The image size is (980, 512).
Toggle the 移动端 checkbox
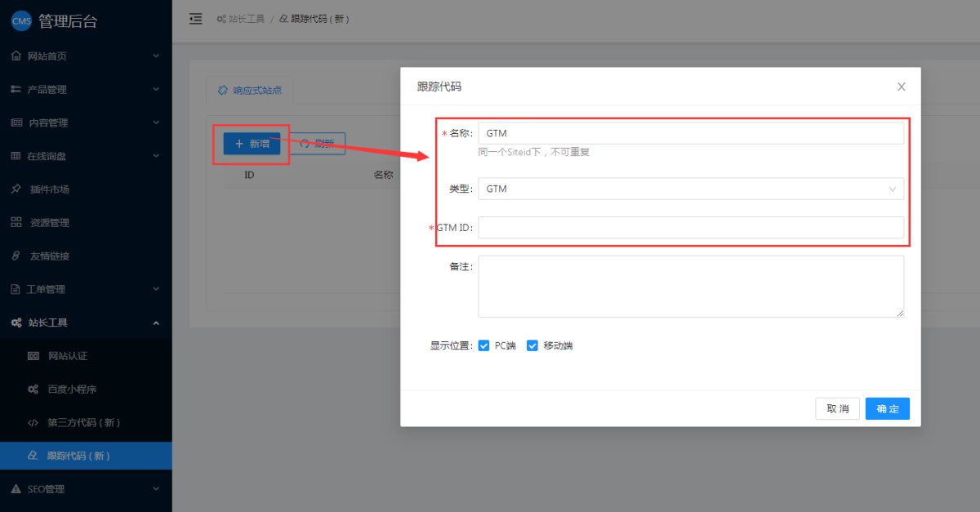(532, 345)
